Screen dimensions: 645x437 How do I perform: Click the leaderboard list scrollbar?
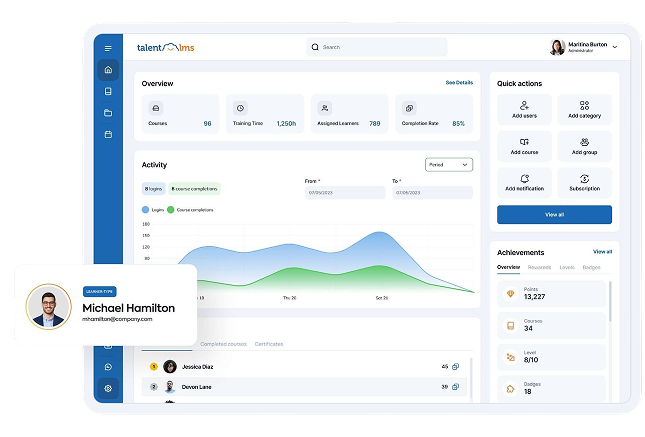(x=471, y=379)
